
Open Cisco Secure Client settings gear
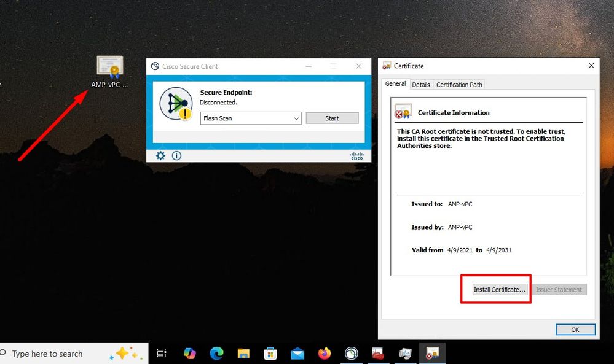160,156
